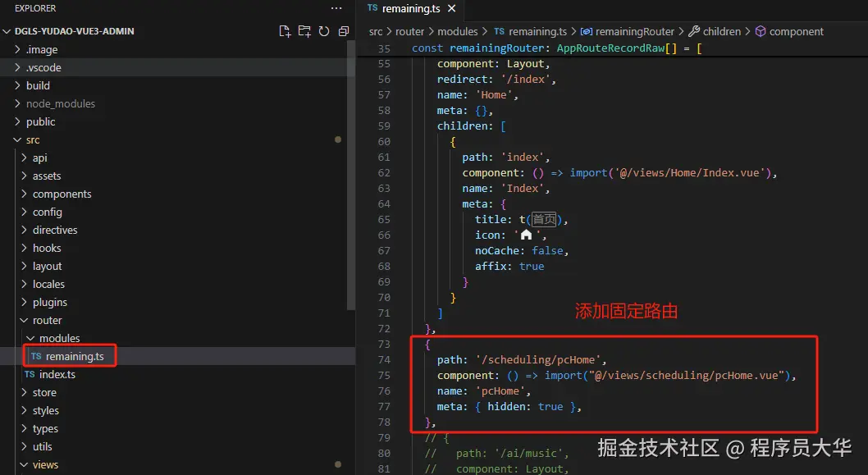This screenshot has height=475, width=868.
Task: Click the '/scheduling/pcHome' path string
Action: [539, 360]
